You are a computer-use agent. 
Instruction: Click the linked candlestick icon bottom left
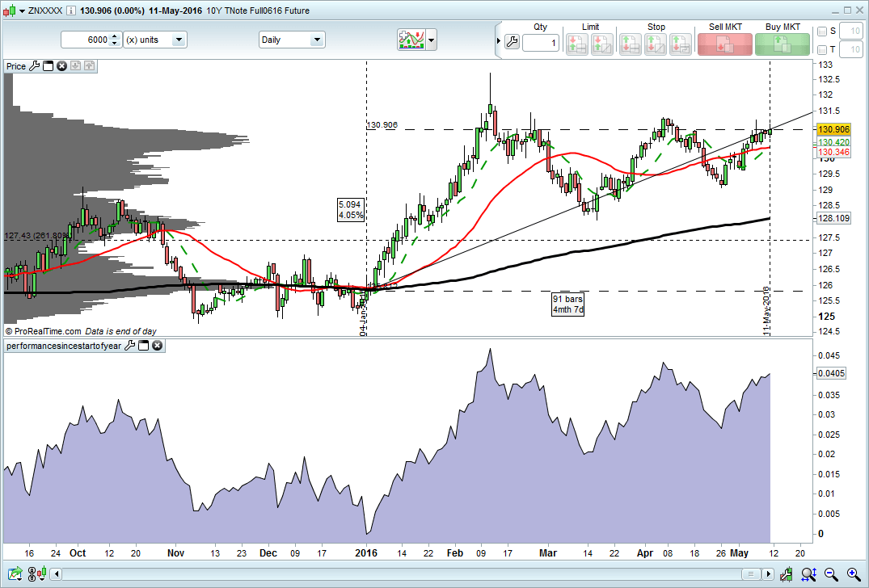click(x=36, y=574)
